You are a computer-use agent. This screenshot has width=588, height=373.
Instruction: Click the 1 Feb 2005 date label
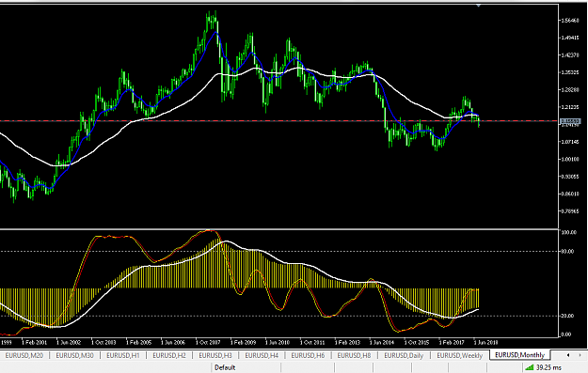coord(138,342)
